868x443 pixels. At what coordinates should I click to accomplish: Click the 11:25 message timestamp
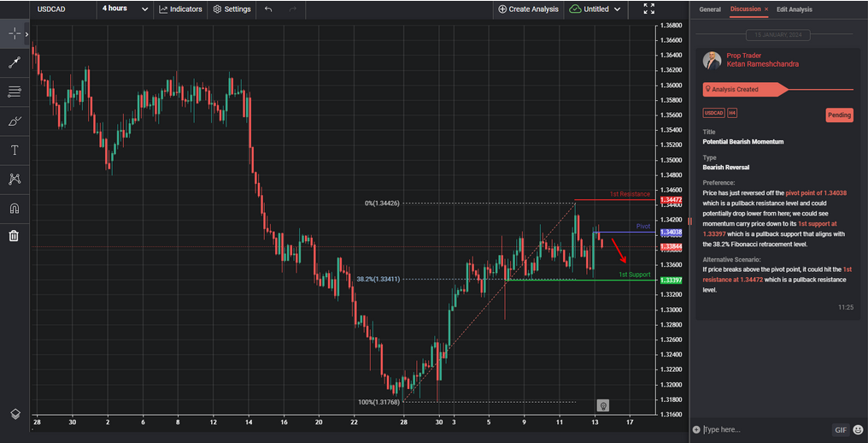845,307
